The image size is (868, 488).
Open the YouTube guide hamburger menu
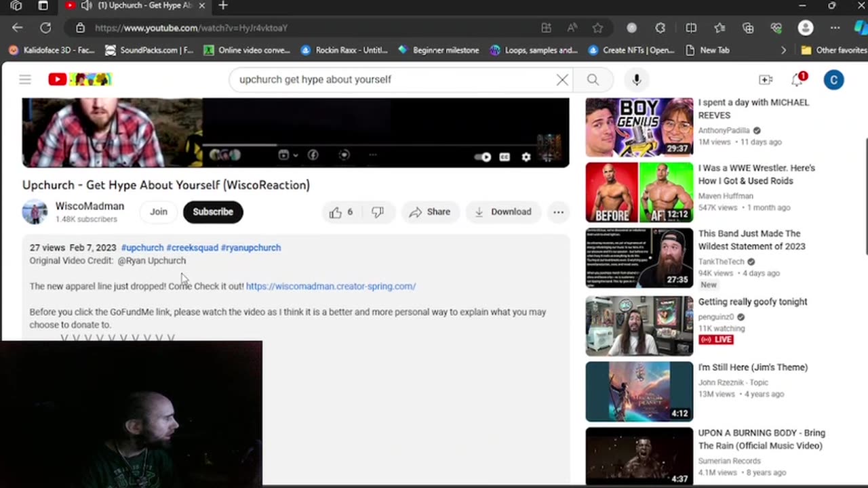[x=25, y=79]
